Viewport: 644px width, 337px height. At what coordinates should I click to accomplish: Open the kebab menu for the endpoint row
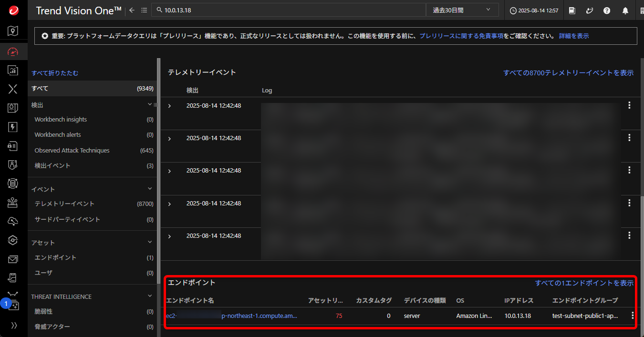[x=633, y=316]
